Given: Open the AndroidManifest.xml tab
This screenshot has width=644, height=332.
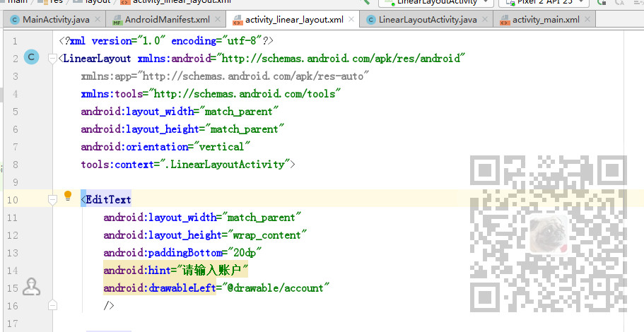Looking at the screenshot, I should coord(167,19).
